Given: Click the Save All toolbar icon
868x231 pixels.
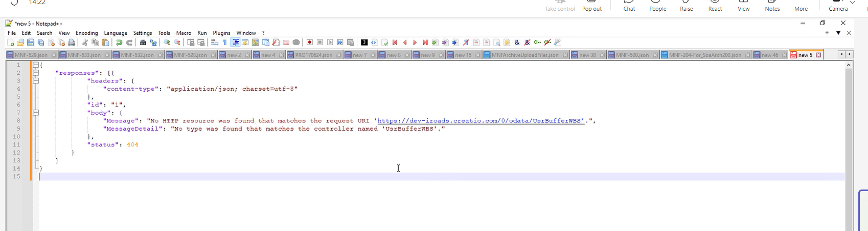Looking at the screenshot, I should point(41,43).
